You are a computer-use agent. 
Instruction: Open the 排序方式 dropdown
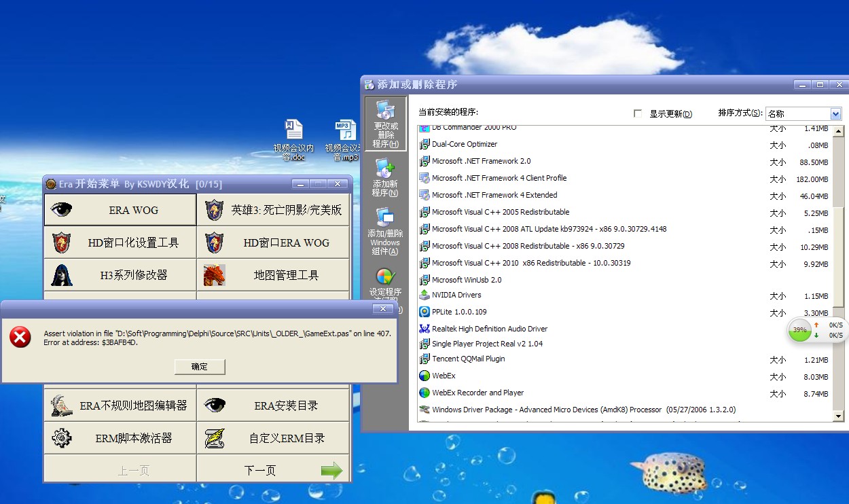(835, 114)
